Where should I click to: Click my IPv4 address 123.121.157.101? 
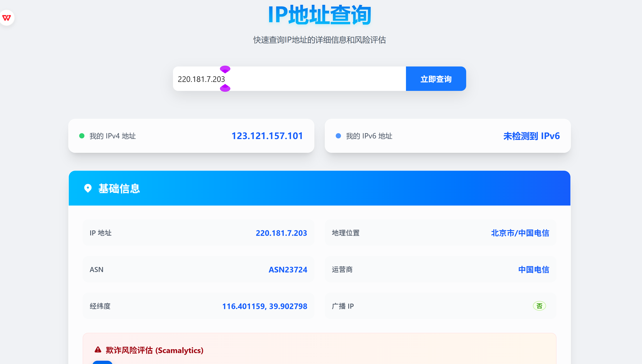click(x=267, y=136)
